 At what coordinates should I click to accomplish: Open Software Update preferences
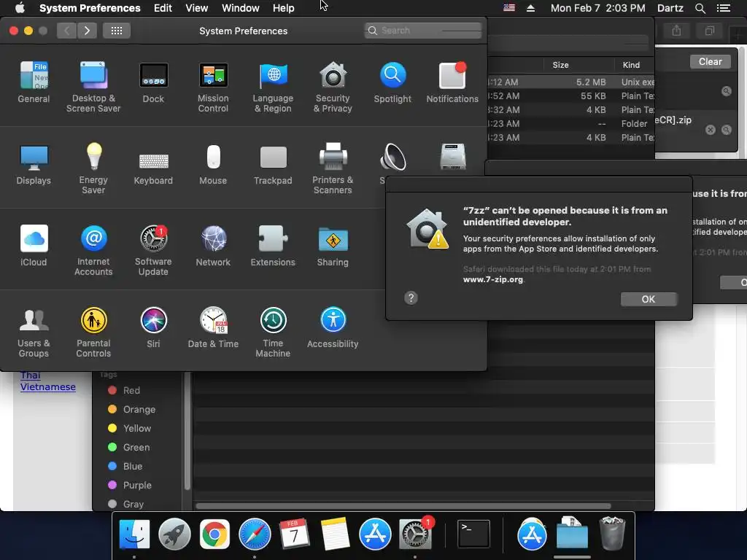[x=153, y=250]
